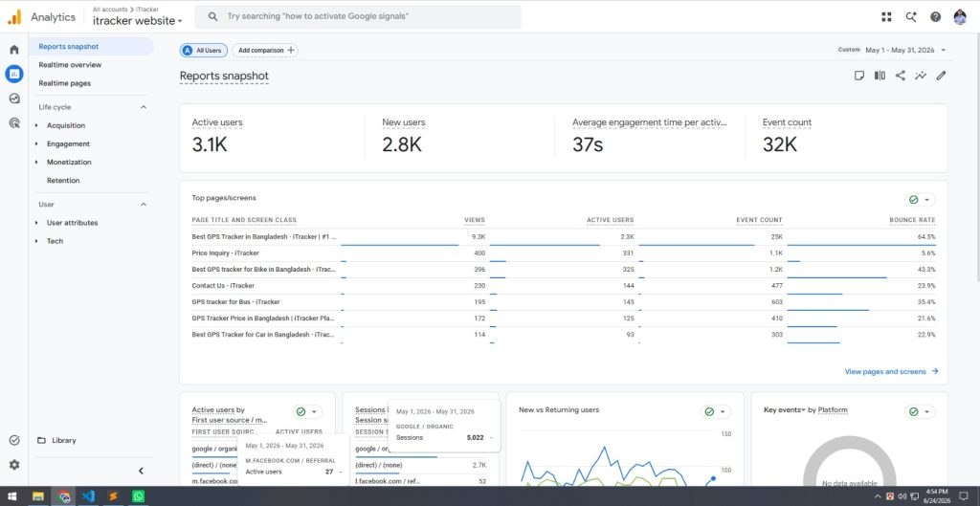This screenshot has width=980, height=506.
Task: Click the All Users comparison chip
Action: coord(204,50)
